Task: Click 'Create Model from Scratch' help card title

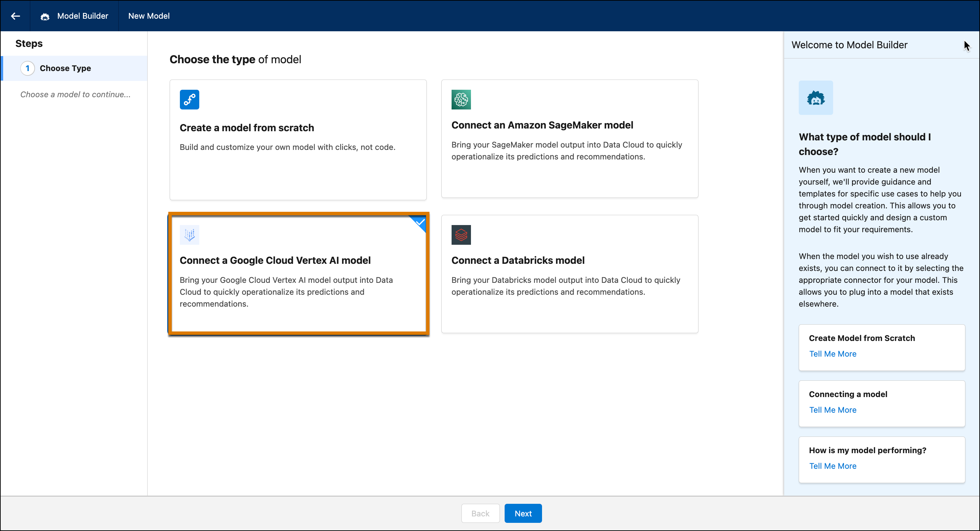Action: pos(862,338)
